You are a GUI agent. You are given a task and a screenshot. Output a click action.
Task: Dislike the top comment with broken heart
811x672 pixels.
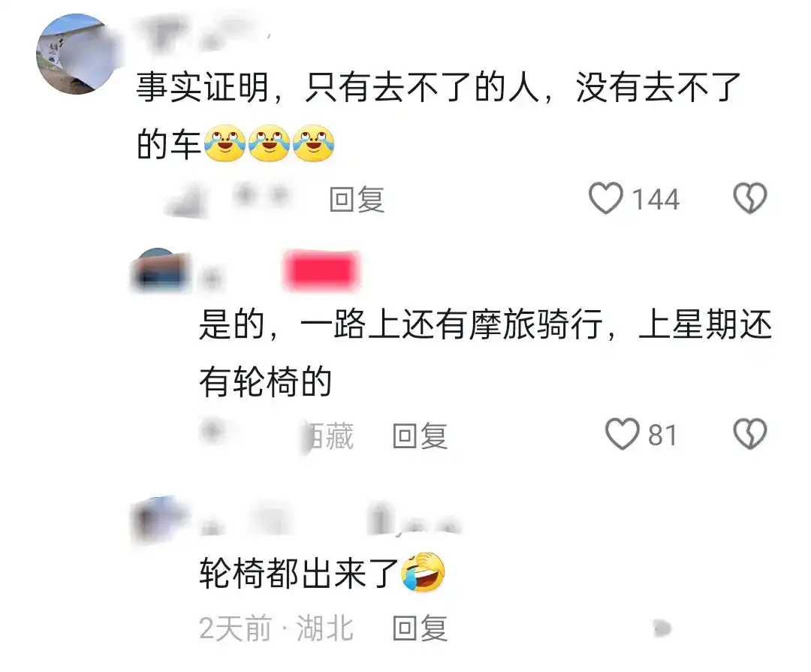pos(749,198)
